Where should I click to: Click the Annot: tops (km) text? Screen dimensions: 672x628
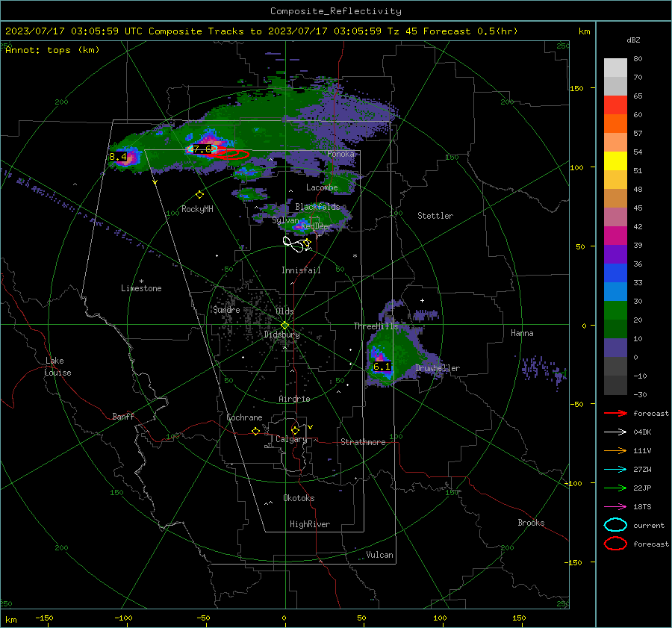tap(52, 50)
